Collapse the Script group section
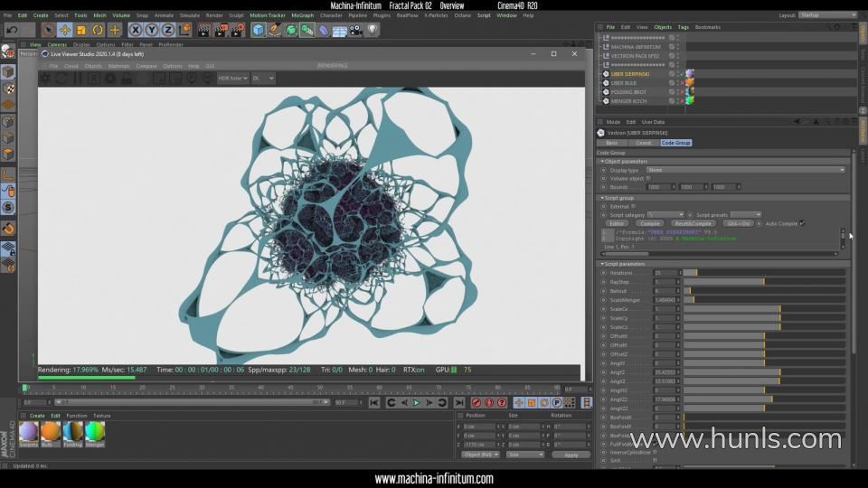868x488 pixels. coord(603,198)
